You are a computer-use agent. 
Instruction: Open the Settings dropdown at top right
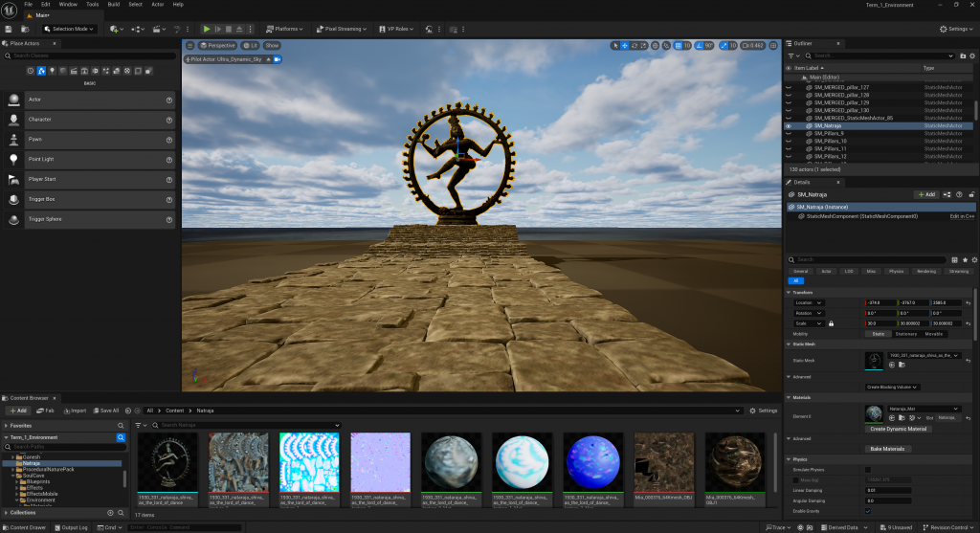pos(956,29)
